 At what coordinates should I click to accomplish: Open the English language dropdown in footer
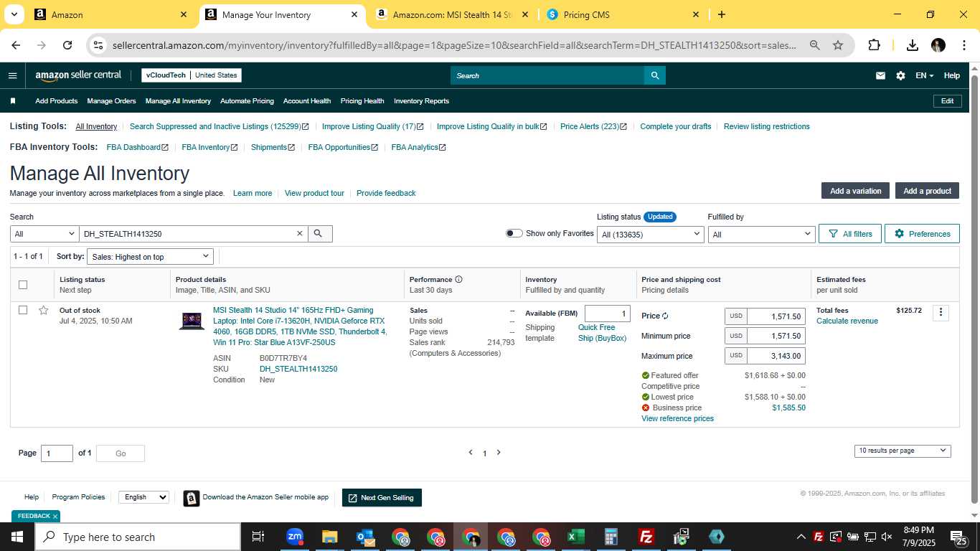tap(143, 496)
